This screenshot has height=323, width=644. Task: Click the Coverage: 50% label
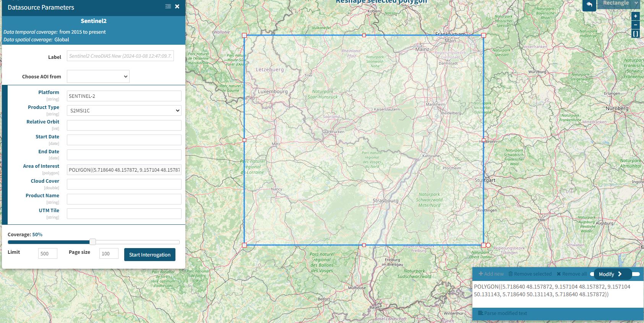point(25,234)
